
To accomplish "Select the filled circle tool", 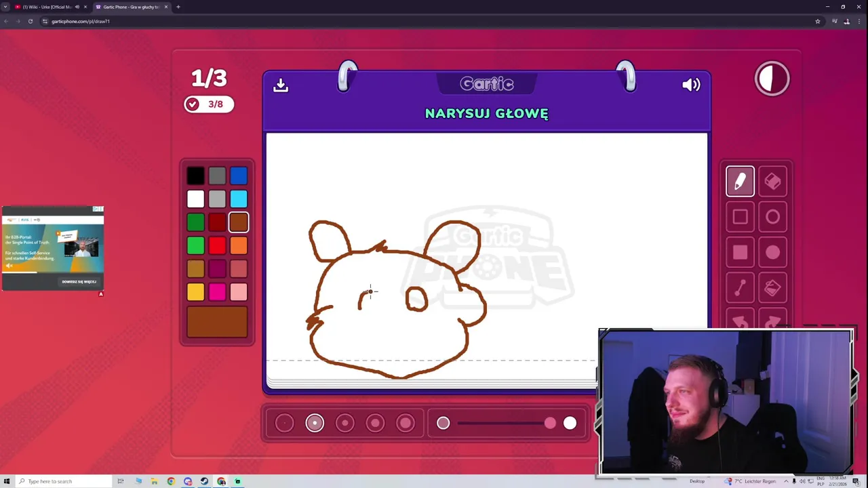I will pyautogui.click(x=772, y=253).
